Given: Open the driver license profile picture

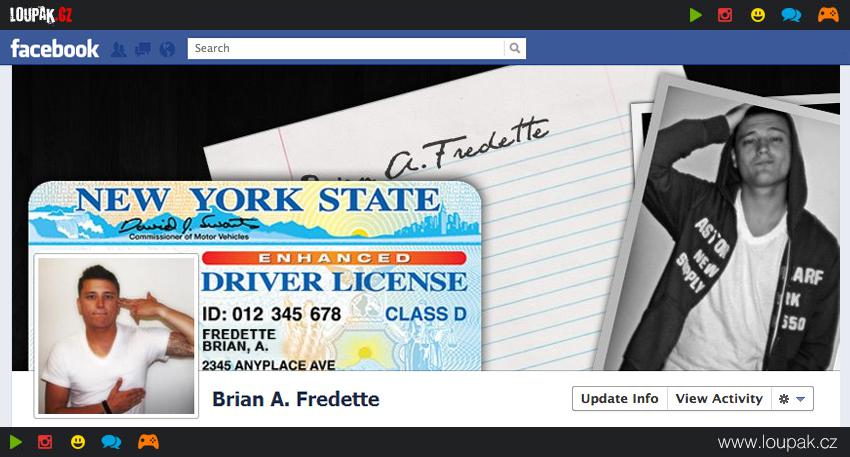Looking at the screenshot, I should 116,336.
